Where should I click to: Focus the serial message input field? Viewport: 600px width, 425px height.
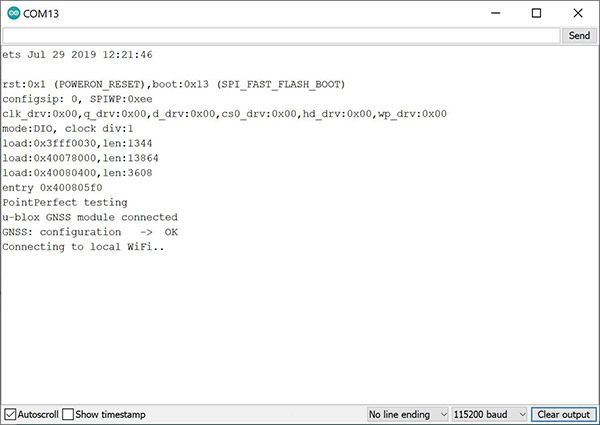[x=281, y=36]
